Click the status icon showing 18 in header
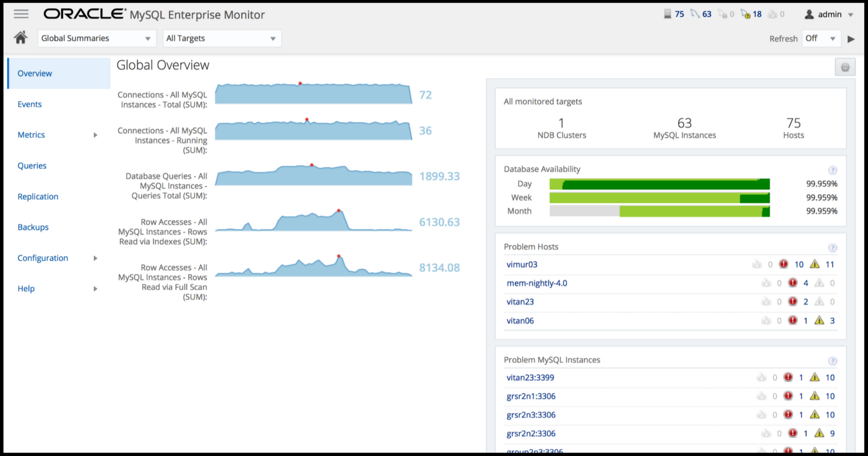868x456 pixels. (x=746, y=14)
